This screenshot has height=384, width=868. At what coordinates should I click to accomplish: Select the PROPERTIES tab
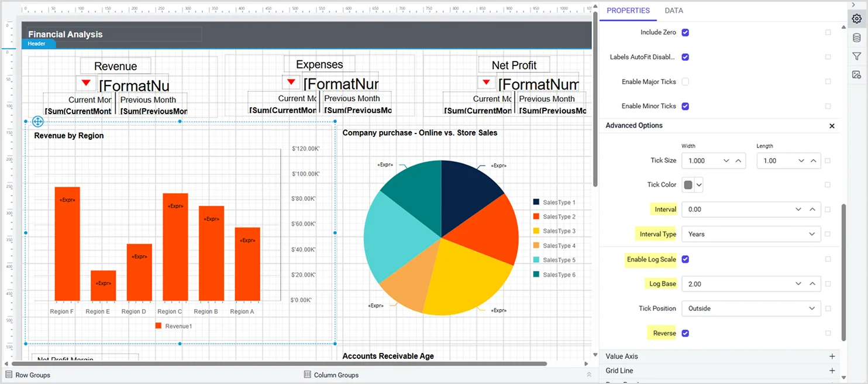pyautogui.click(x=628, y=11)
